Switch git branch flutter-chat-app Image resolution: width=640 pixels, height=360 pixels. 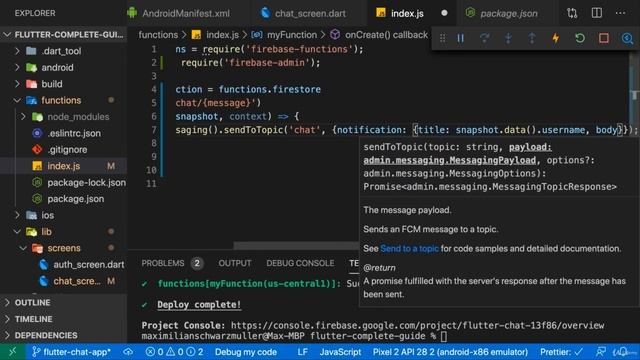click(71, 352)
